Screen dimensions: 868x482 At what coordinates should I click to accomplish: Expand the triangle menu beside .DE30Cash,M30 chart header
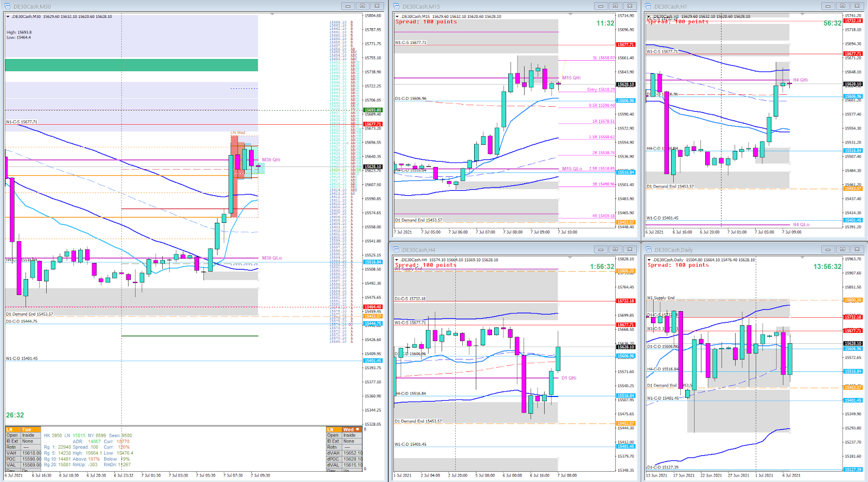click(x=8, y=17)
